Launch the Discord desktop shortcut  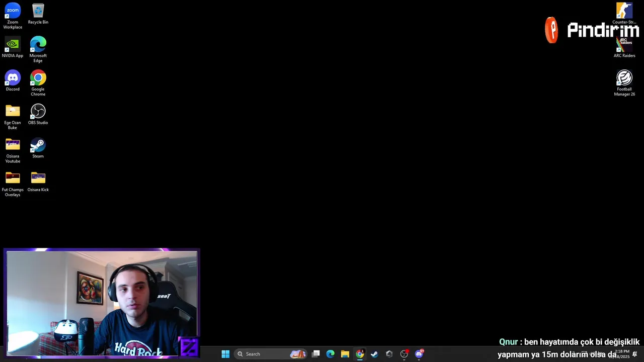coord(13,81)
